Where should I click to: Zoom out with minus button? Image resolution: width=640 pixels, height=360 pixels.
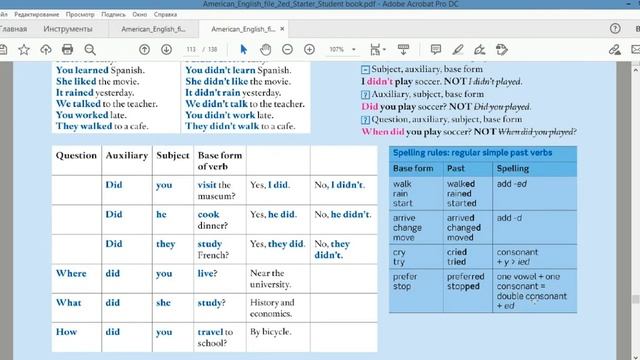(287, 50)
